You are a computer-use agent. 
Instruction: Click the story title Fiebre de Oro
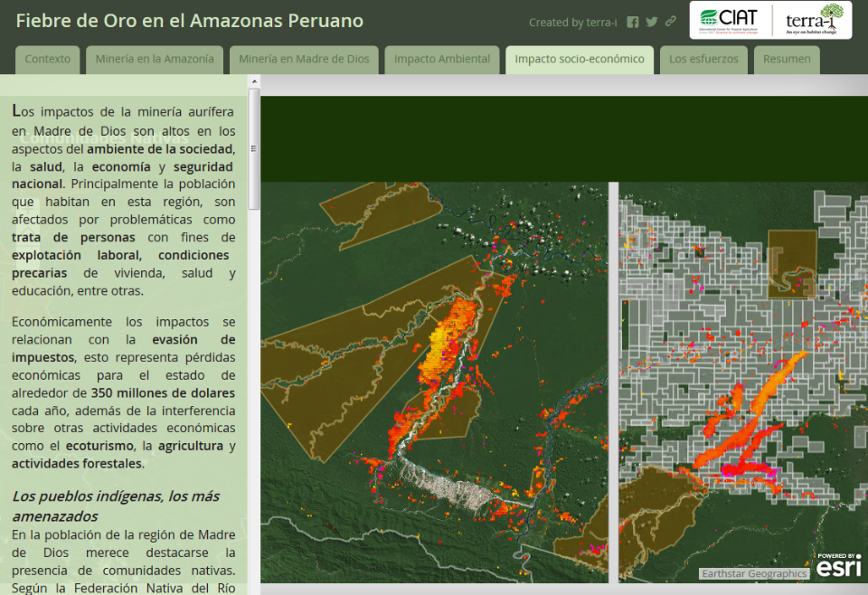(x=190, y=21)
